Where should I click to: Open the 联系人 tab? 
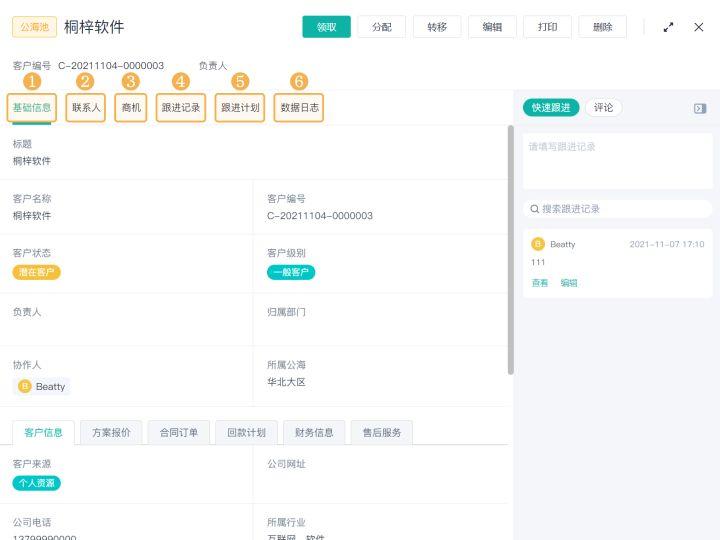coord(86,108)
